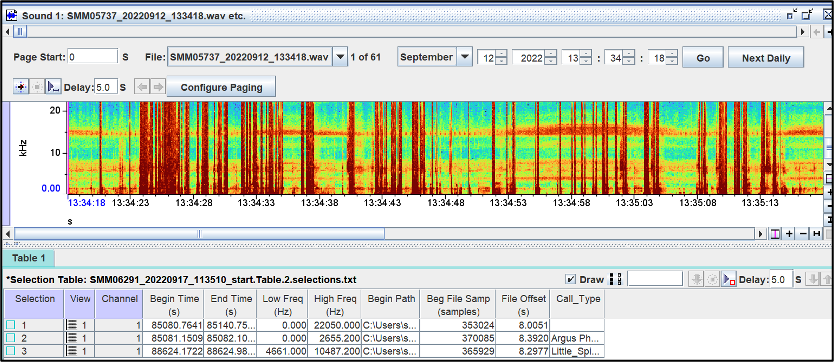This screenshot has height=362, width=834.
Task: Click the table Delay field showing 5.0
Action: [781, 279]
